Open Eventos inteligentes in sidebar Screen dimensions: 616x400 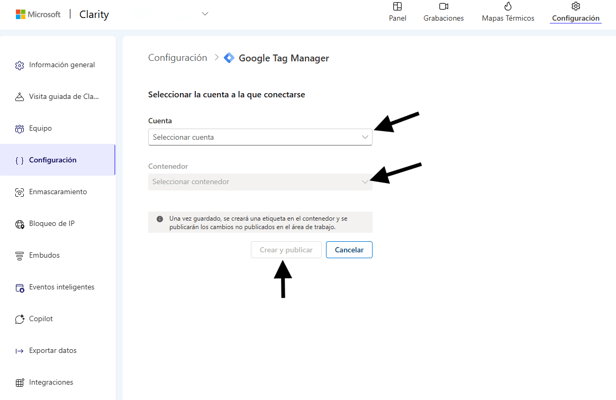point(58,287)
